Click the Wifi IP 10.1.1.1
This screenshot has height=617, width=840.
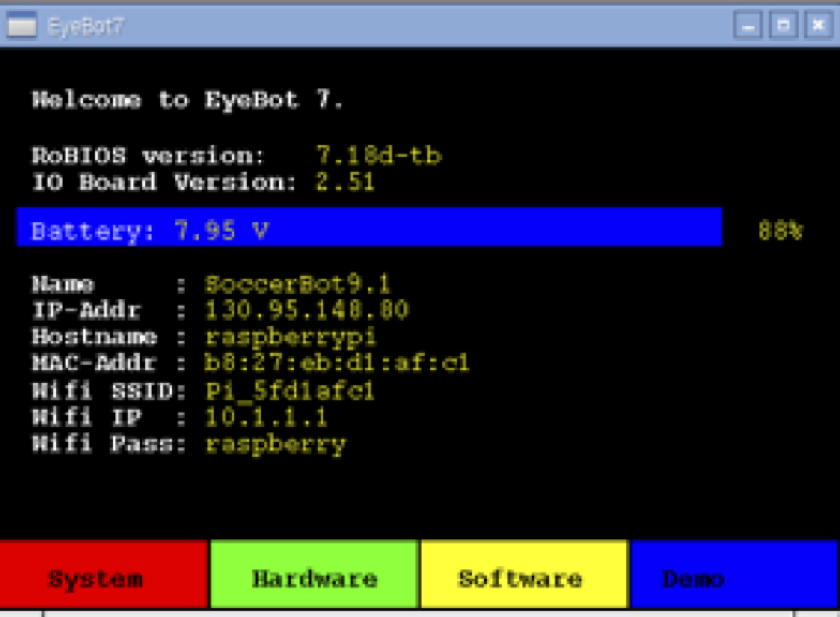(266, 417)
